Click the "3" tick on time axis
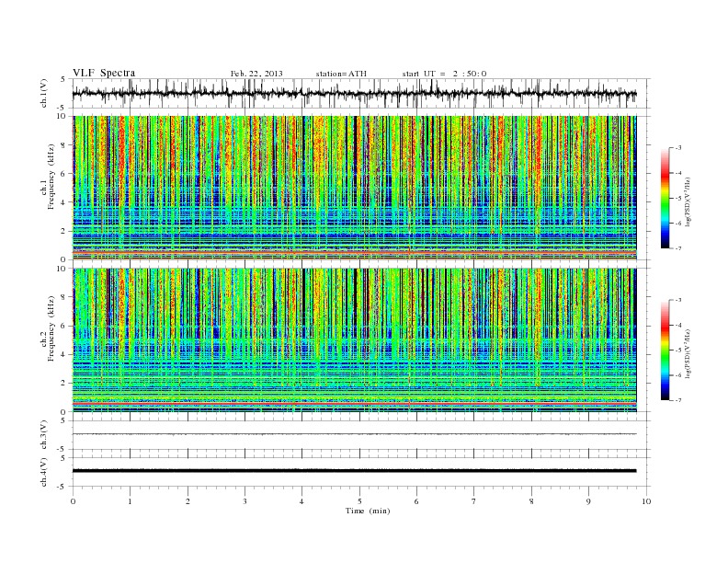Viewport: 728px width, 563px height. [245, 501]
